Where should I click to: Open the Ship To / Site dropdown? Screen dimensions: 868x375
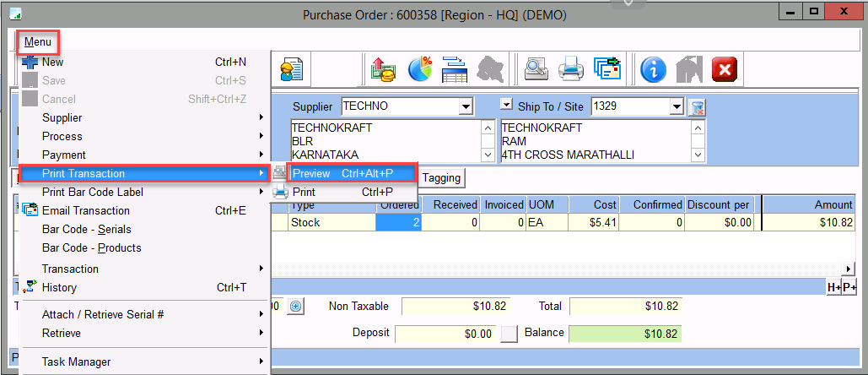[x=676, y=107]
